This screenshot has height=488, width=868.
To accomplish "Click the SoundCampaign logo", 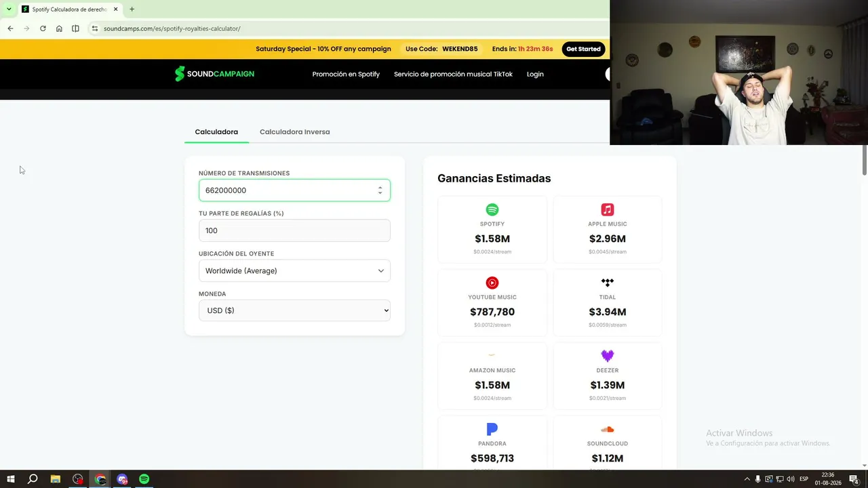I will [214, 74].
